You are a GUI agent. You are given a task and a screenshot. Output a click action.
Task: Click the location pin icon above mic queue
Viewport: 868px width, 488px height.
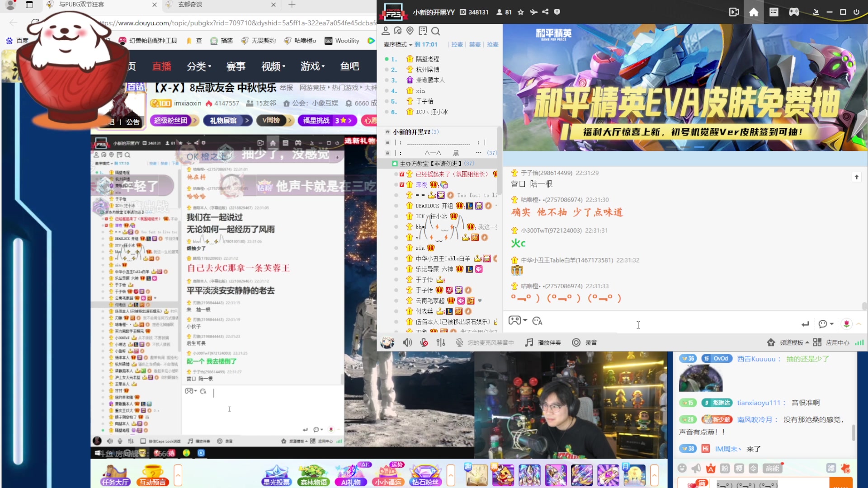point(410,31)
